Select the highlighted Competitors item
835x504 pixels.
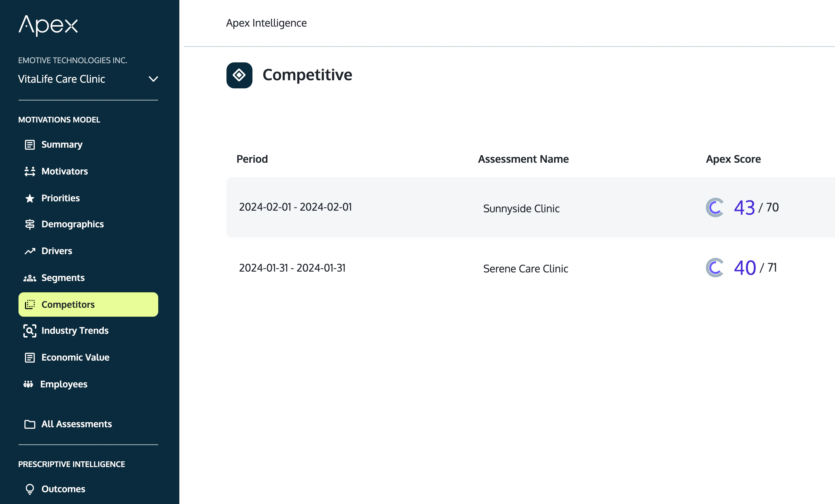[x=88, y=304]
